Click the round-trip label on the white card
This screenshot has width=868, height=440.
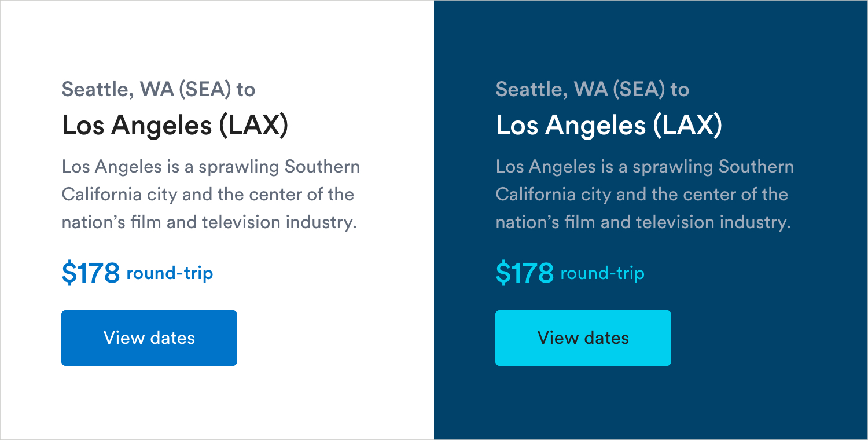[170, 273]
